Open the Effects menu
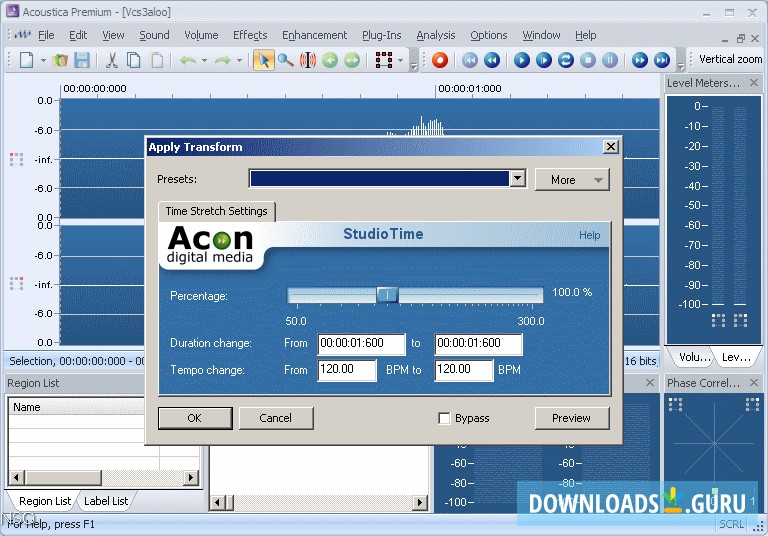Viewport: 768px width, 536px height. [250, 35]
